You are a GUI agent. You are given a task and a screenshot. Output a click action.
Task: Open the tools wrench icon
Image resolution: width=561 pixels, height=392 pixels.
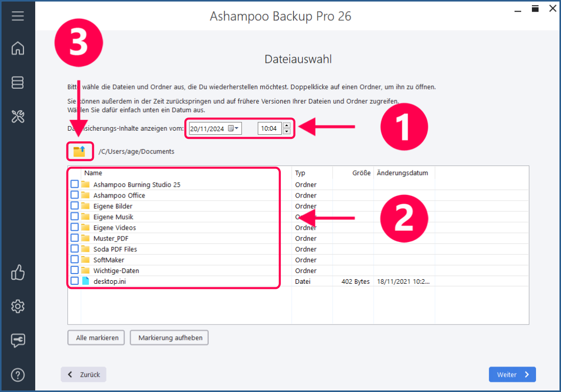click(17, 116)
